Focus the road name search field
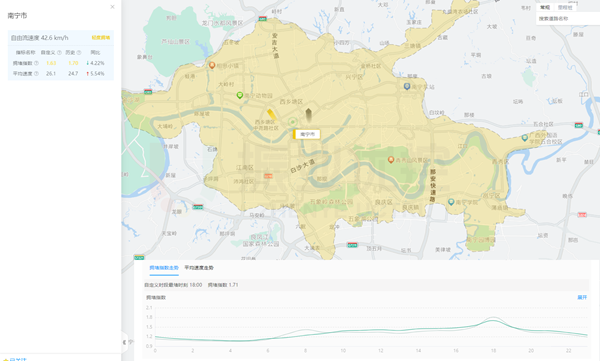The height and width of the screenshot is (361, 600). tap(568, 18)
